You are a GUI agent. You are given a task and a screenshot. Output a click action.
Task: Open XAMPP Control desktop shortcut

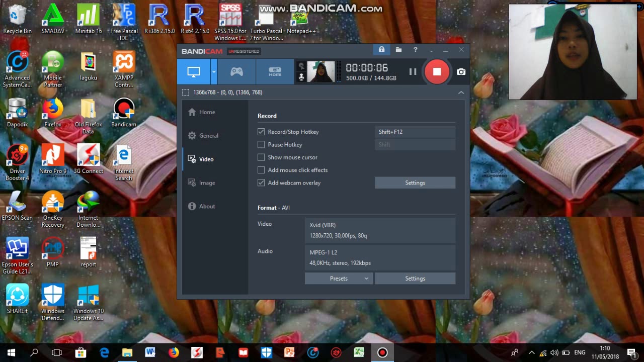[124, 69]
